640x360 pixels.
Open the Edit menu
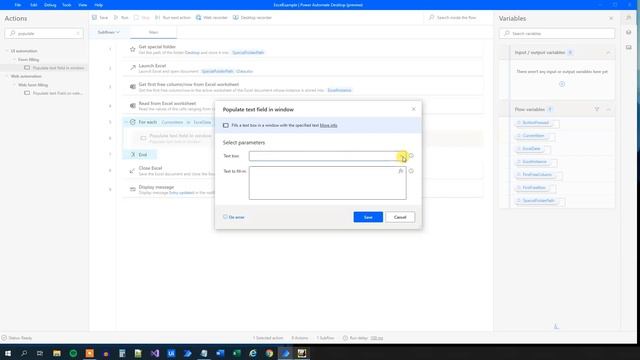(x=34, y=5)
